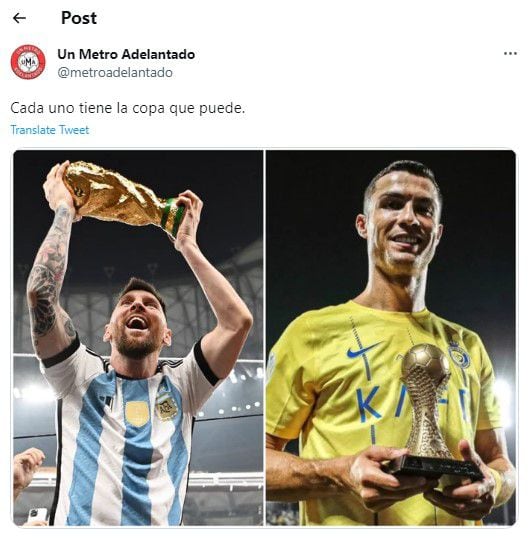Click the Adidas logo on the striped jersey
Screen dimensions: 531x538
[106, 402]
